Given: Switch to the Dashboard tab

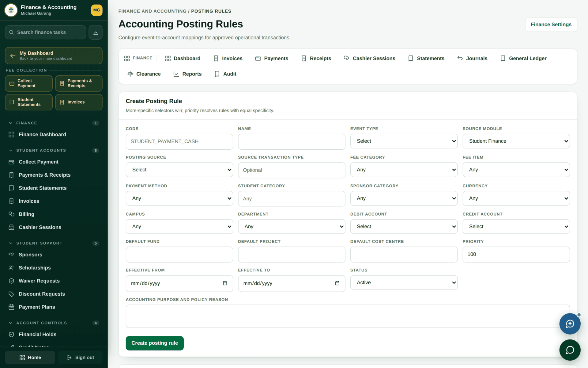Looking at the screenshot, I should click(183, 58).
